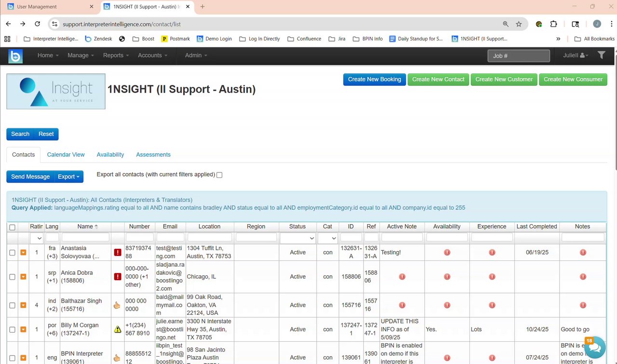Open a new browser tab
The height and width of the screenshot is (364, 617).
(x=202, y=7)
